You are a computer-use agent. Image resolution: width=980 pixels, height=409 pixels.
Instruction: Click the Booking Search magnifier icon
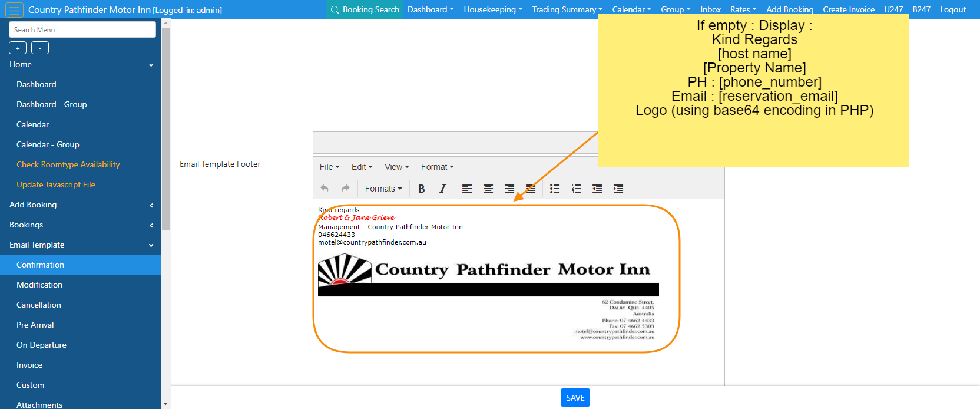(335, 9)
